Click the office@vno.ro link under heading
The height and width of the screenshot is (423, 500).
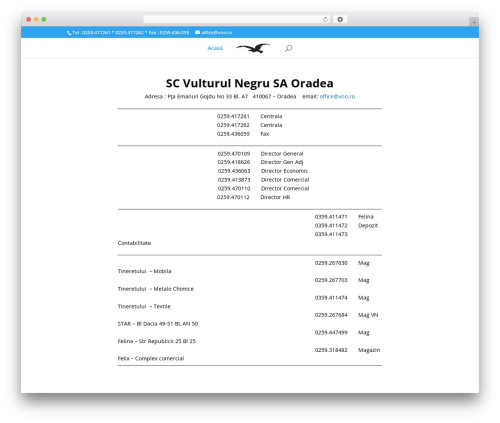pos(337,96)
